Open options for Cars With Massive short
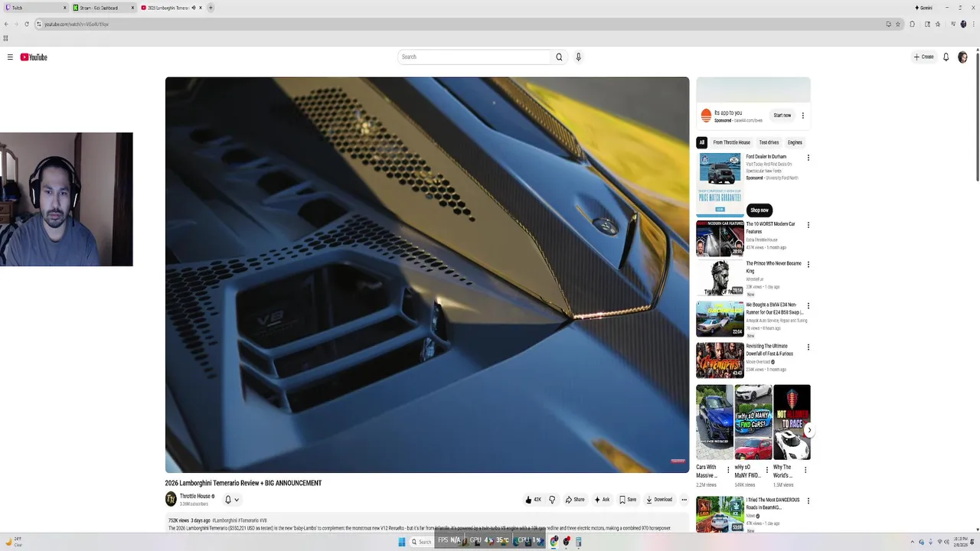 coord(728,470)
